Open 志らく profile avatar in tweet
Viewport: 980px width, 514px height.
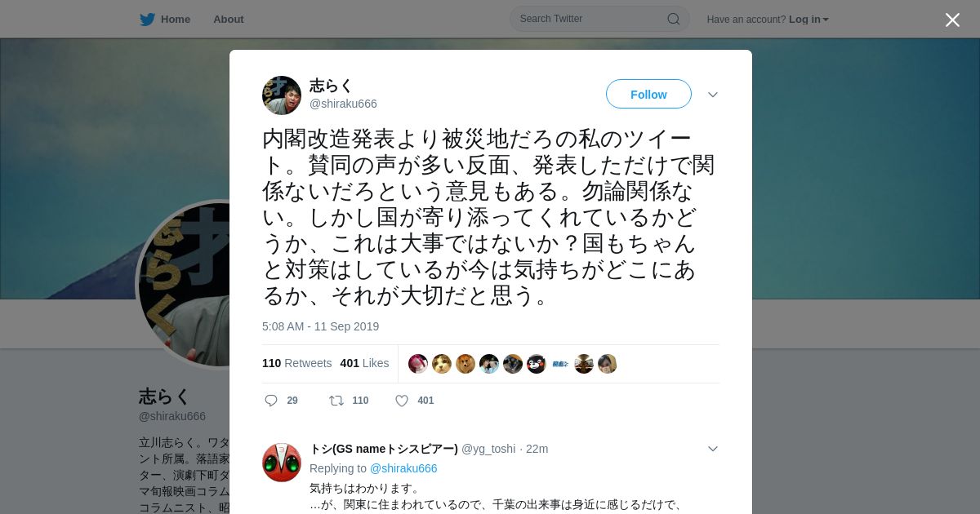click(282, 95)
